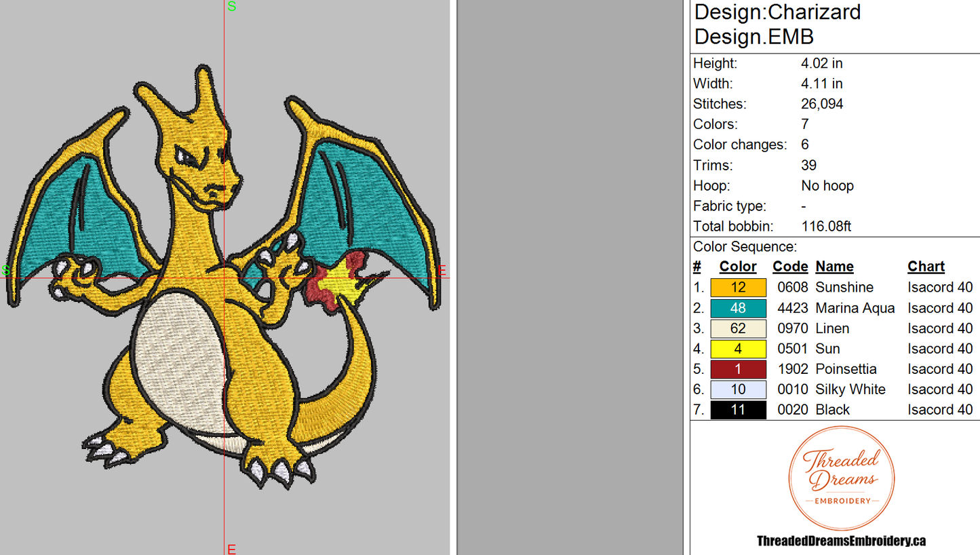
Task: Click the thread name 'Linen'
Action: tap(832, 328)
